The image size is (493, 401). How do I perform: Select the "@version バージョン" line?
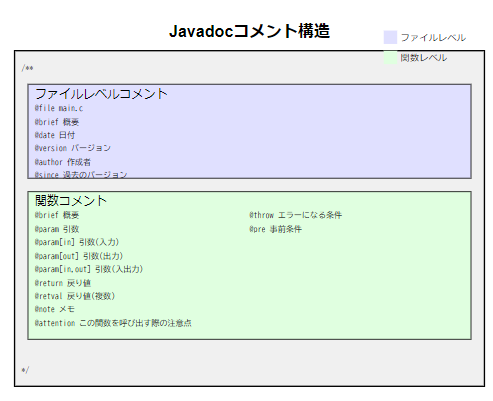(73, 148)
